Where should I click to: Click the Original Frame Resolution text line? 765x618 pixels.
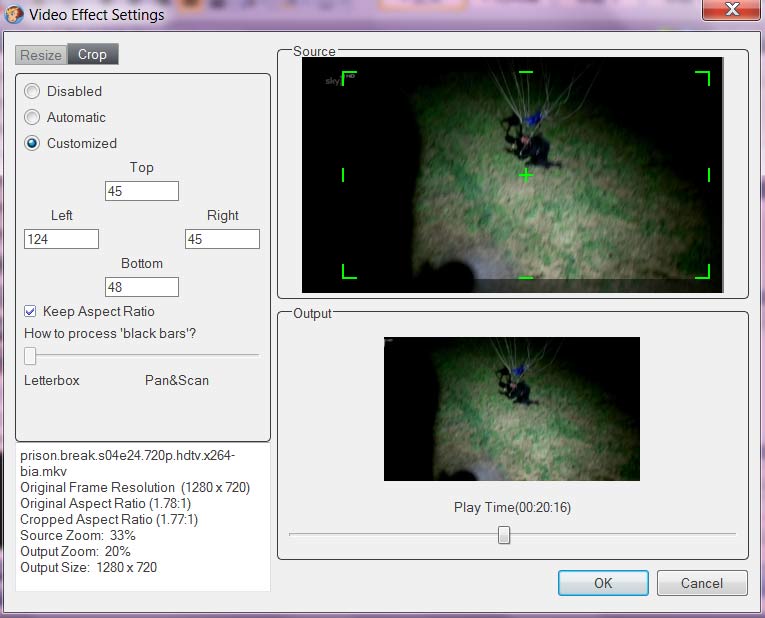[135, 487]
